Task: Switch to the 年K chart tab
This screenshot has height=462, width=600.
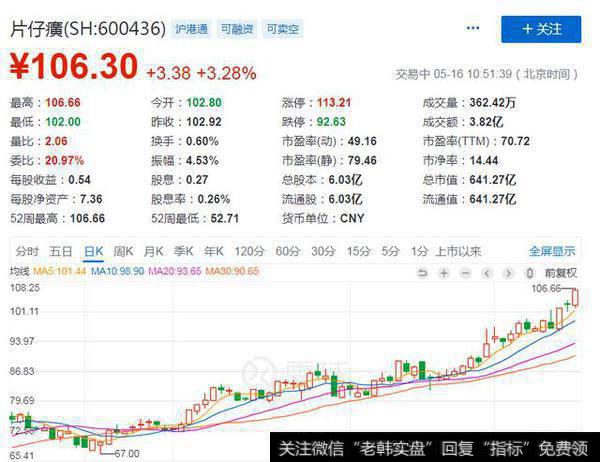Action: pyautogui.click(x=214, y=251)
